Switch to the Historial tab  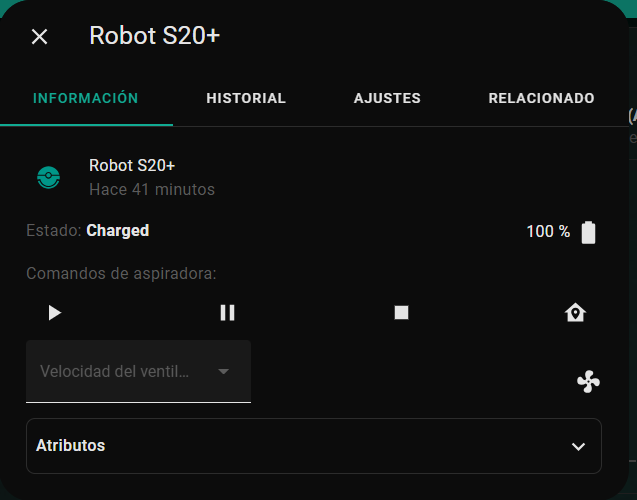click(x=246, y=98)
